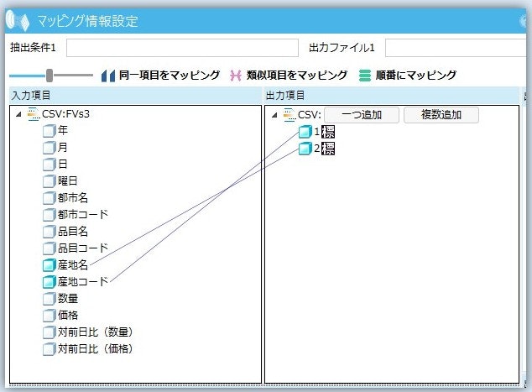Select 対前日比（数量）item text
The height and width of the screenshot is (392, 532).
tap(96, 332)
